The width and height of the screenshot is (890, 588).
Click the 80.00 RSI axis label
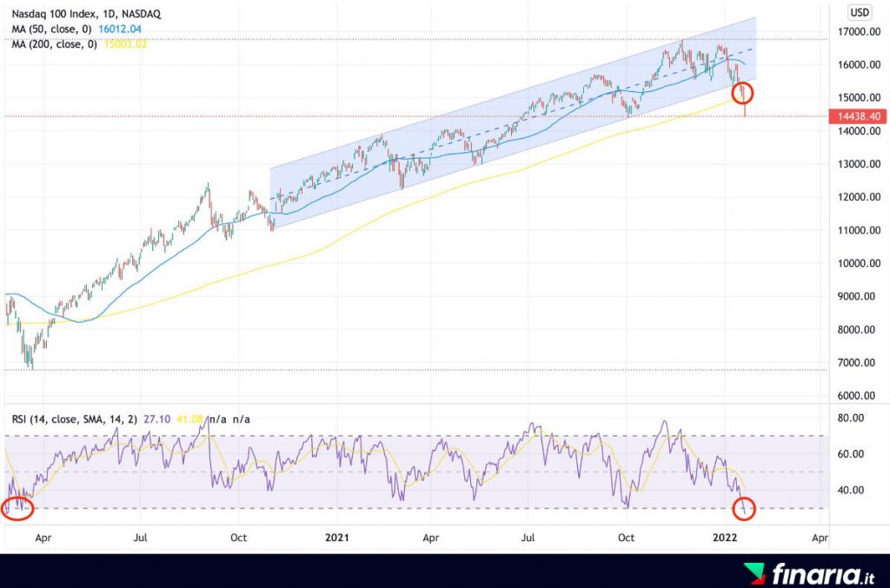pyautogui.click(x=850, y=418)
